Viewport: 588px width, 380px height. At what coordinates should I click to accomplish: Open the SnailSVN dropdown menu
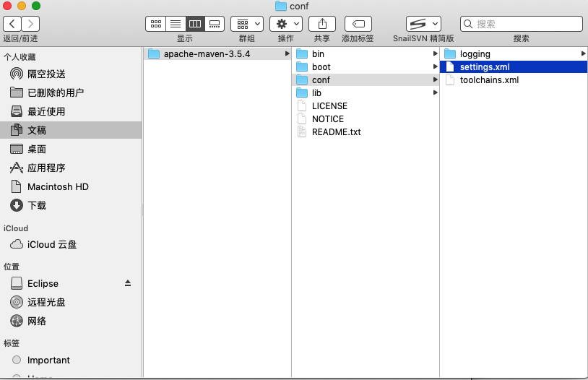(423, 24)
